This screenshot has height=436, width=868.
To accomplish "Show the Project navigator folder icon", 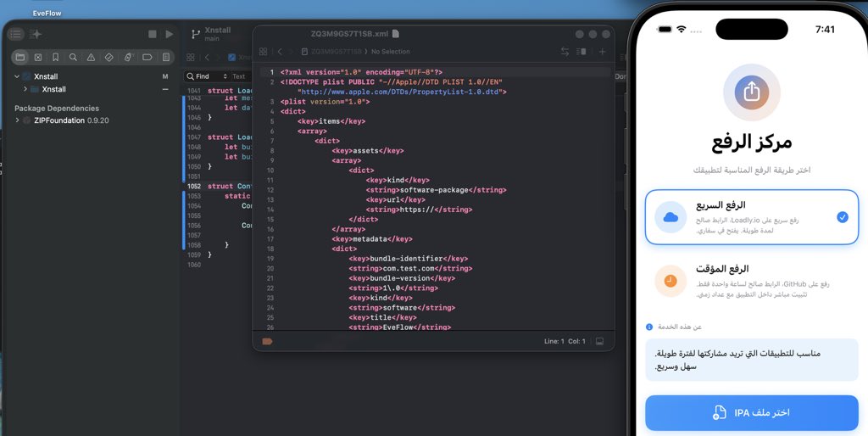I will (x=20, y=57).
